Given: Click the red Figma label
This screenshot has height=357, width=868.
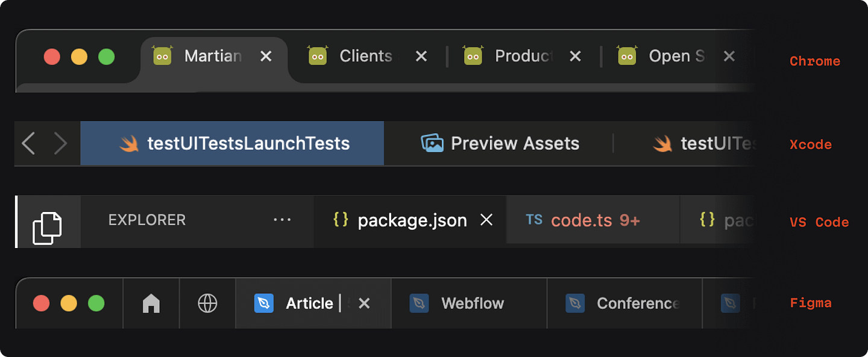Looking at the screenshot, I should 811,303.
